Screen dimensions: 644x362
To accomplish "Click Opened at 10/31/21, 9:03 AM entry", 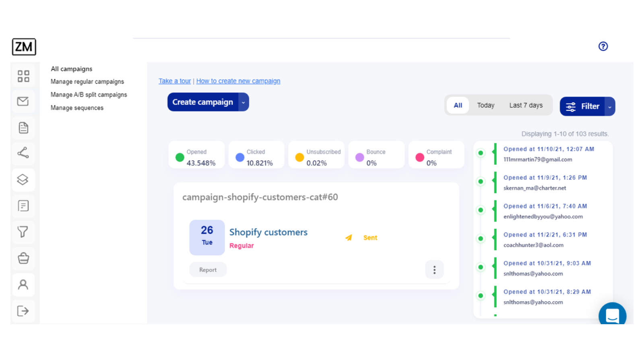I will (x=547, y=263).
